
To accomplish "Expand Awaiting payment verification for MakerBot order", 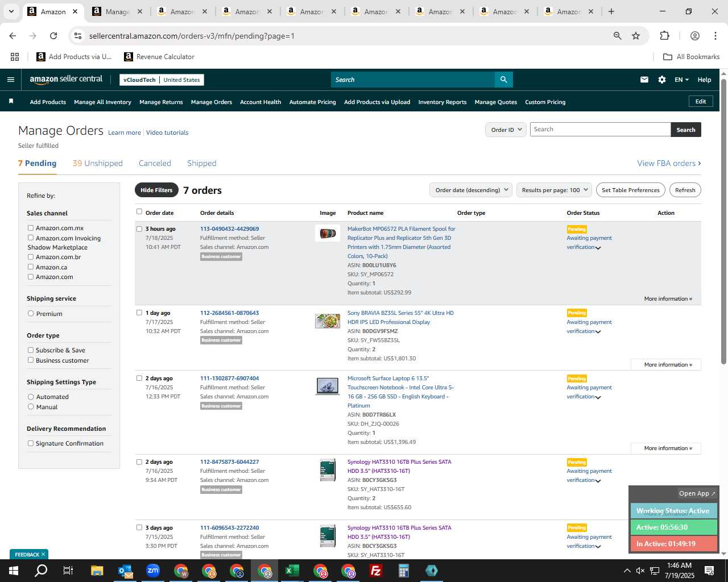I will [x=589, y=243].
